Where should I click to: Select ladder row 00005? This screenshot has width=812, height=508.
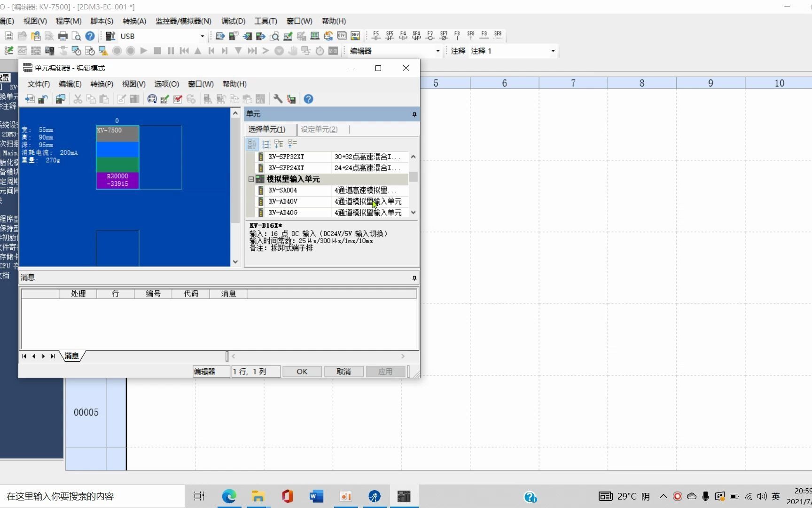pyautogui.click(x=86, y=412)
